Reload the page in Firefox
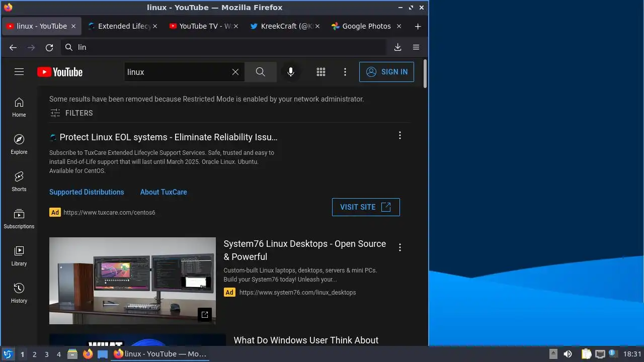Screen dimensions: 644x362 (x=49, y=47)
